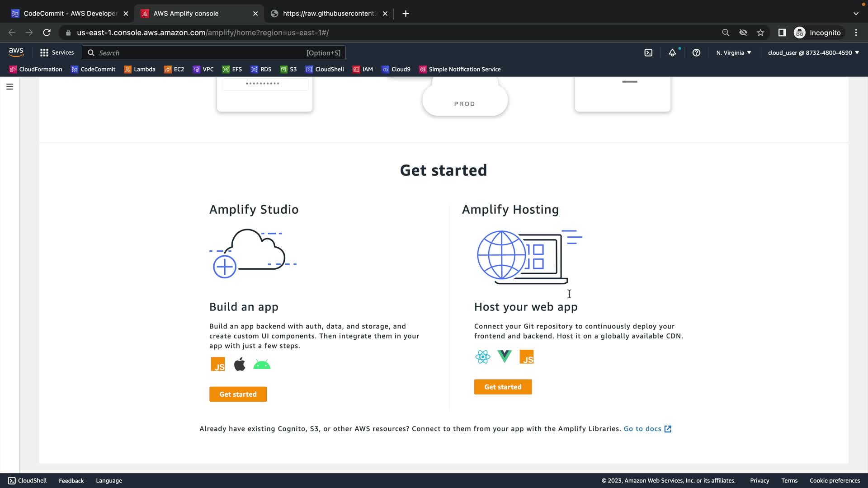Open the Go to docs link
This screenshot has height=488, width=868.
647,429
